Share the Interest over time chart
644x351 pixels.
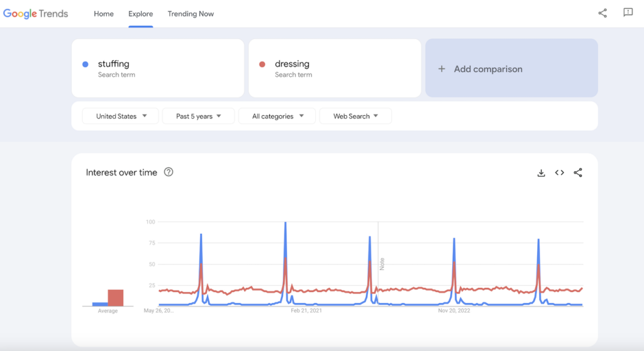[578, 173]
